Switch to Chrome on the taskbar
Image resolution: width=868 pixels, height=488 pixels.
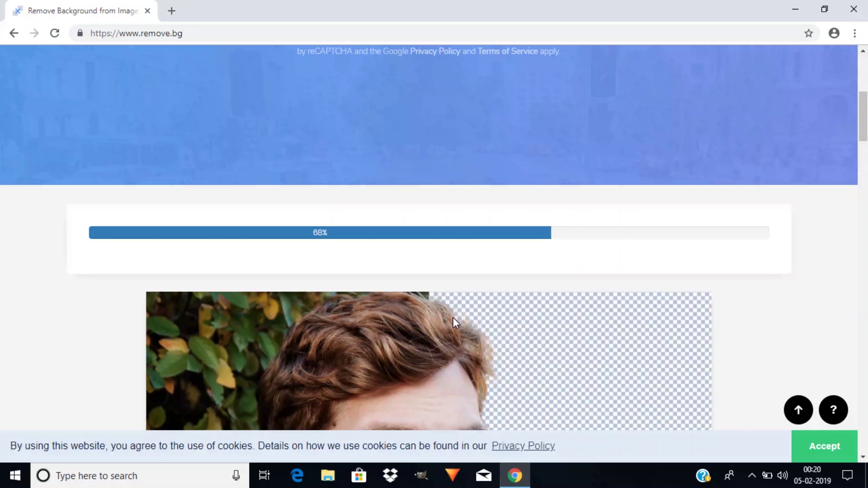[x=514, y=475]
